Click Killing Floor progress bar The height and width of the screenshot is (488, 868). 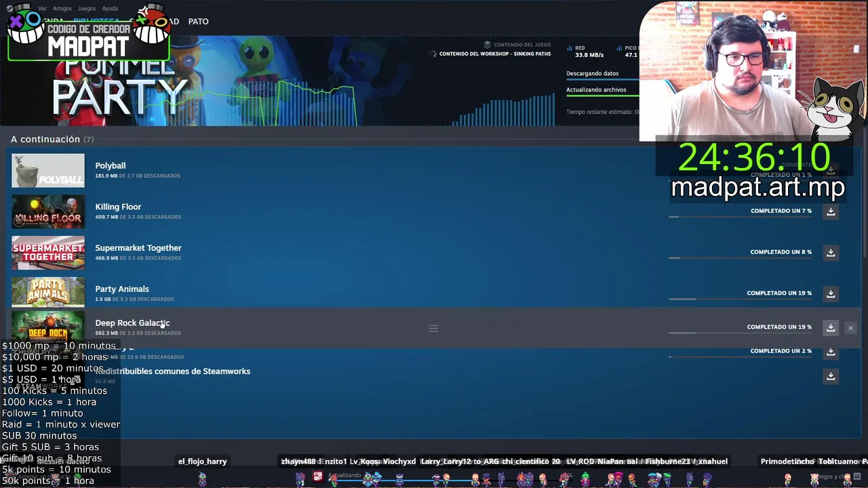pyautogui.click(x=740, y=217)
